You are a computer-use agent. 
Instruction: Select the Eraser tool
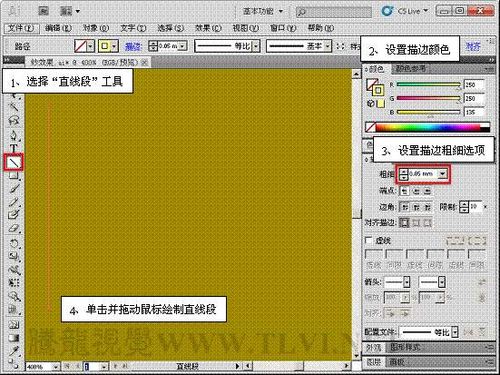point(14,229)
